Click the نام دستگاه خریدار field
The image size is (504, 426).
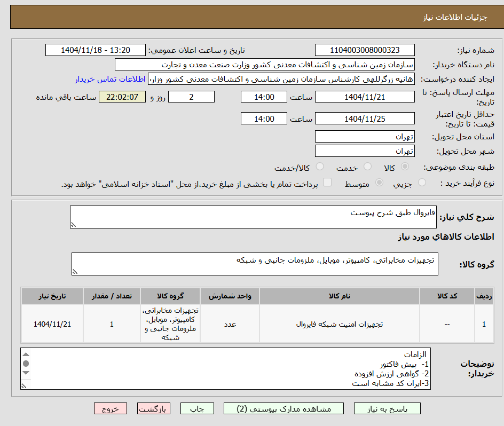click(264, 65)
